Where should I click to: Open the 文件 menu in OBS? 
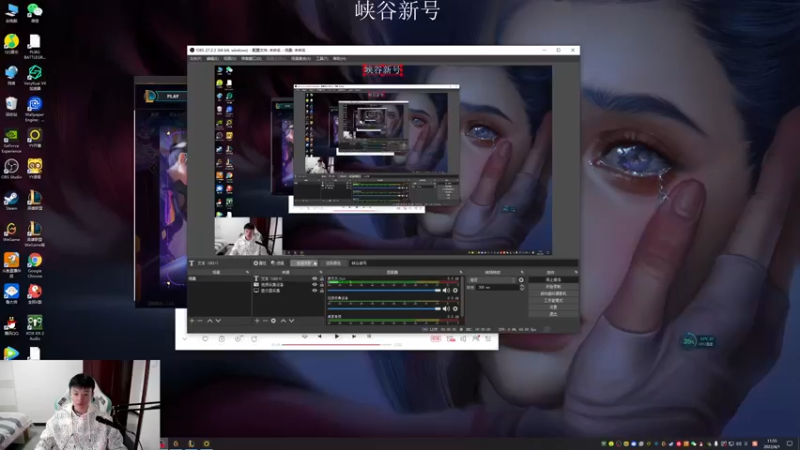pyautogui.click(x=195, y=59)
